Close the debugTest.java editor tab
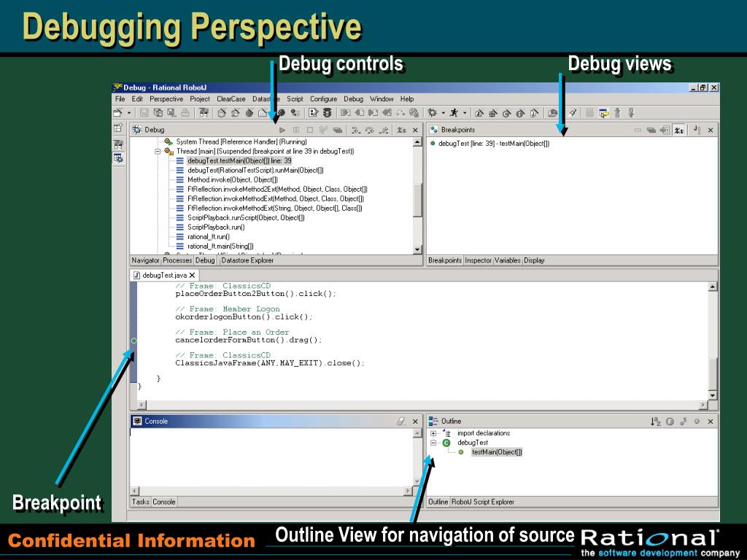Screen dimensions: 747x560 (x=192, y=275)
